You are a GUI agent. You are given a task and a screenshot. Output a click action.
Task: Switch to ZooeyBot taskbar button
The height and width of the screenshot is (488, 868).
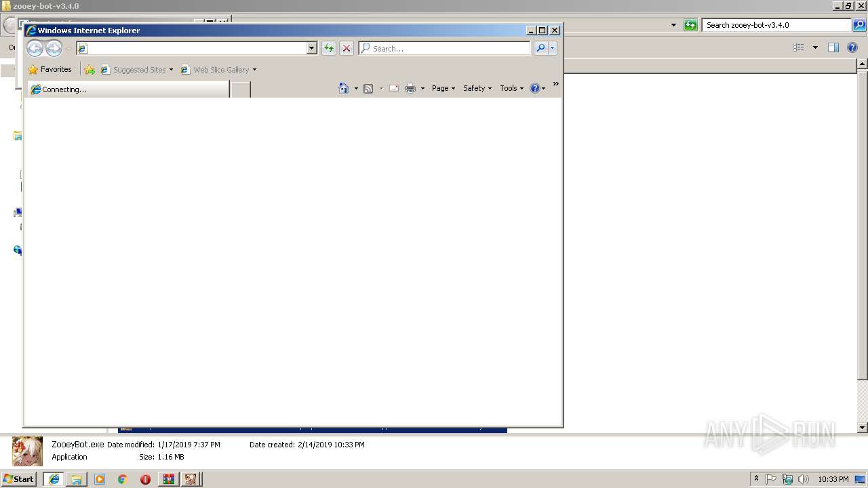[192, 479]
